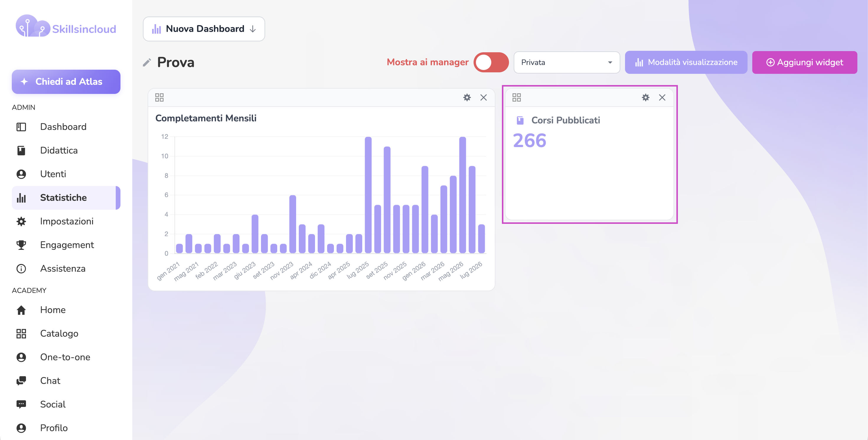Image resolution: width=868 pixels, height=440 pixels.
Task: Click the Profilo user icon
Action: (21, 428)
